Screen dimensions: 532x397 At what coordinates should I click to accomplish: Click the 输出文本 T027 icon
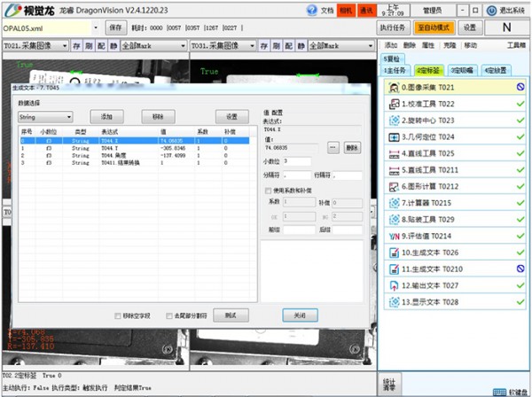pos(393,286)
